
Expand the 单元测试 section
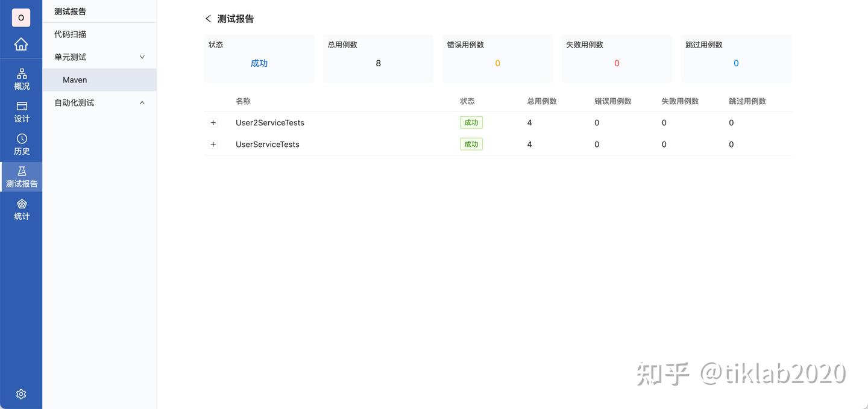(142, 57)
